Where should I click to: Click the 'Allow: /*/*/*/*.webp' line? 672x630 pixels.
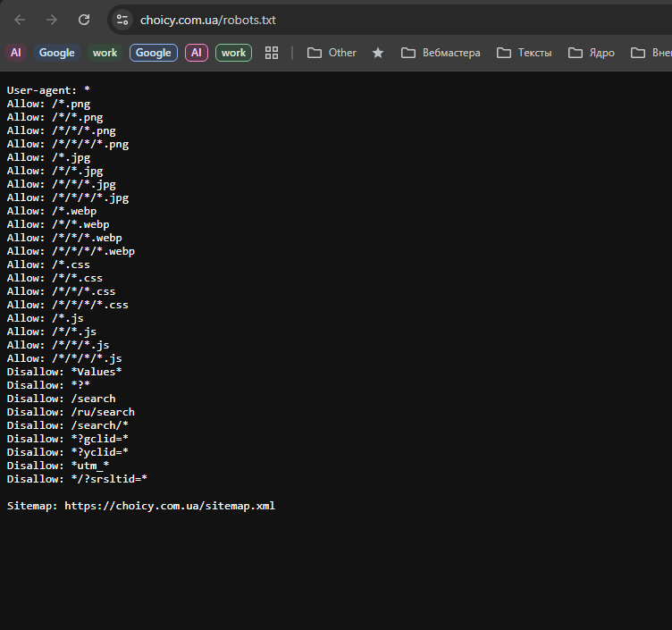click(71, 251)
